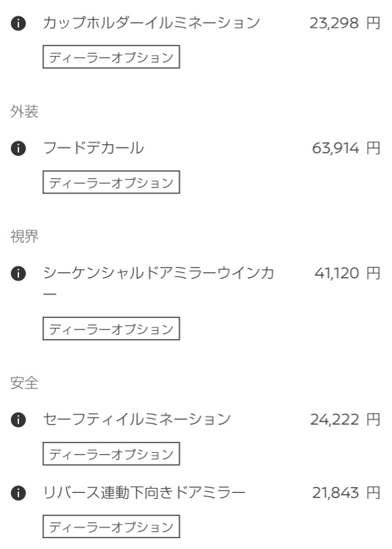Viewport: 392px width, 549px height.
Task: Click the 視界 category heading
Action: (24, 237)
